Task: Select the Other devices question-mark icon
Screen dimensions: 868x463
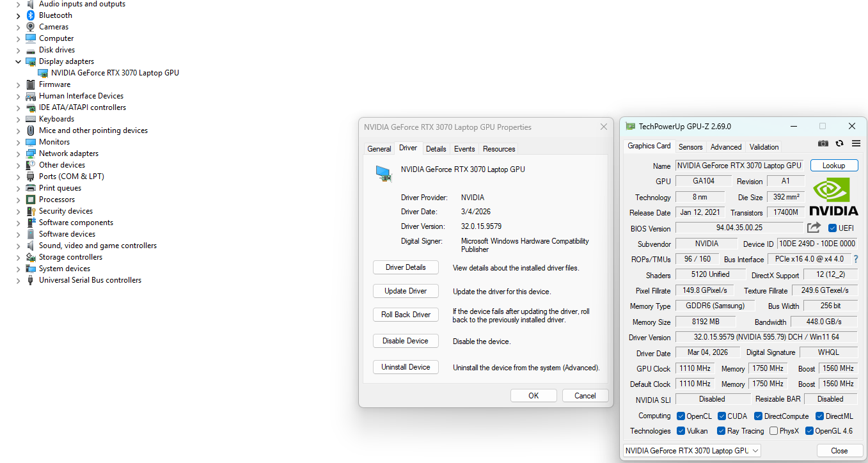Action: pyautogui.click(x=30, y=165)
